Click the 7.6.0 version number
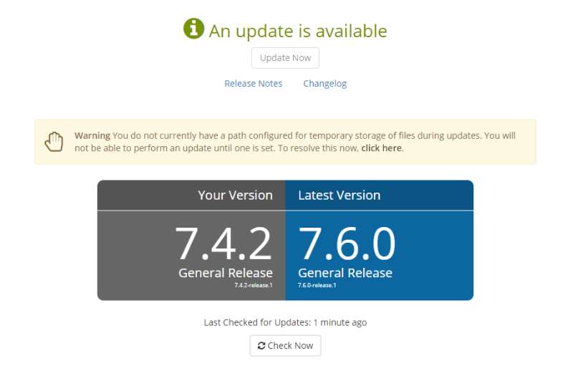 (347, 243)
